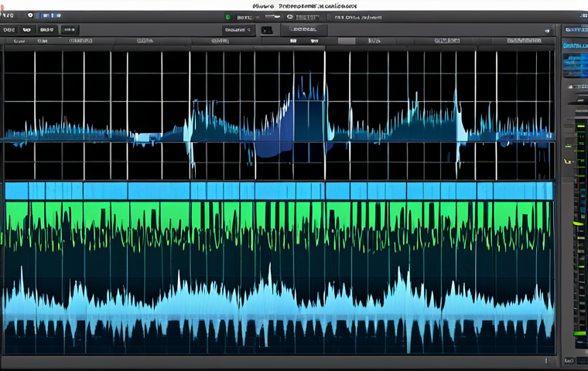Image resolution: width=588 pixels, height=371 pixels.
Task: Click the dark square icon button beside the dropdown
Action: click(x=267, y=30)
